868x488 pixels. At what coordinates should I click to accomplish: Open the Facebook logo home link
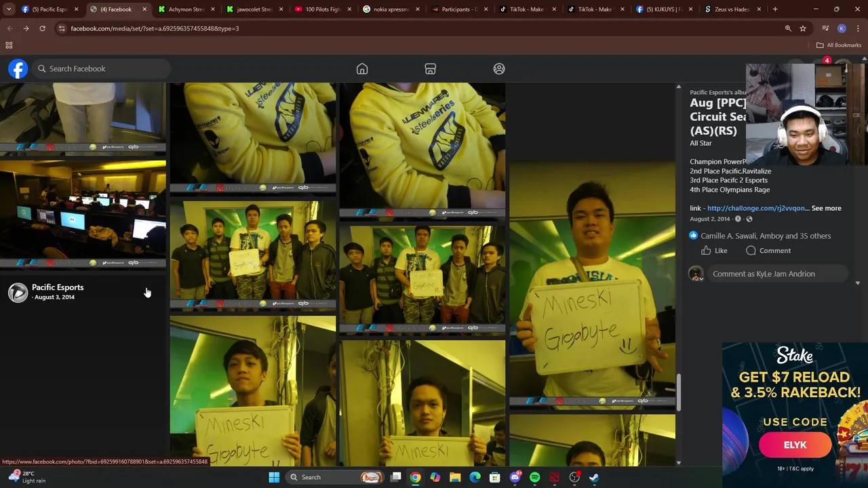tap(18, 68)
